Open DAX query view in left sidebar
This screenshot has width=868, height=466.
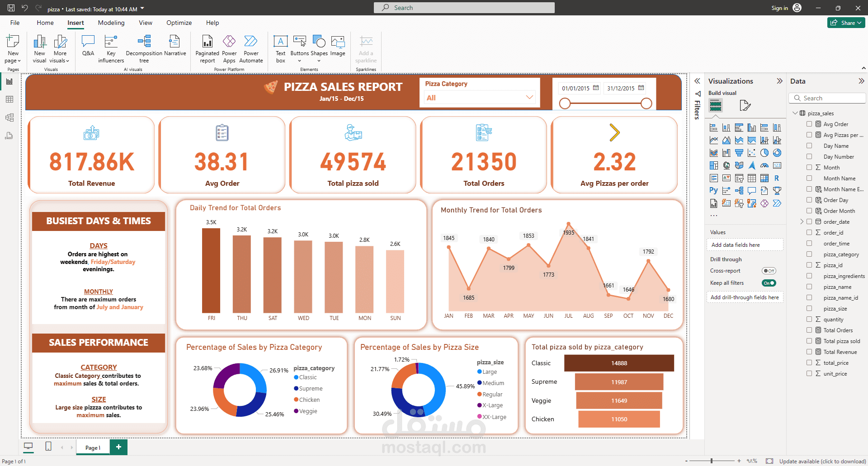(x=9, y=136)
